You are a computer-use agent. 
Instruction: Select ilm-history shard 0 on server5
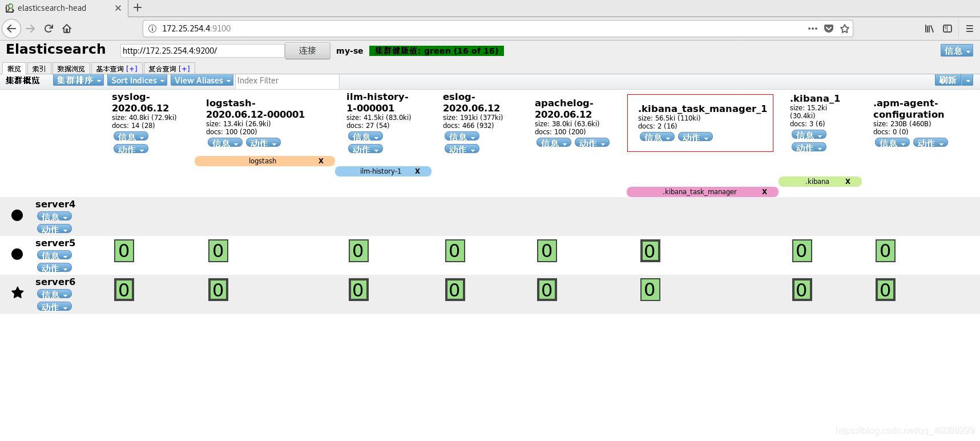[358, 251]
